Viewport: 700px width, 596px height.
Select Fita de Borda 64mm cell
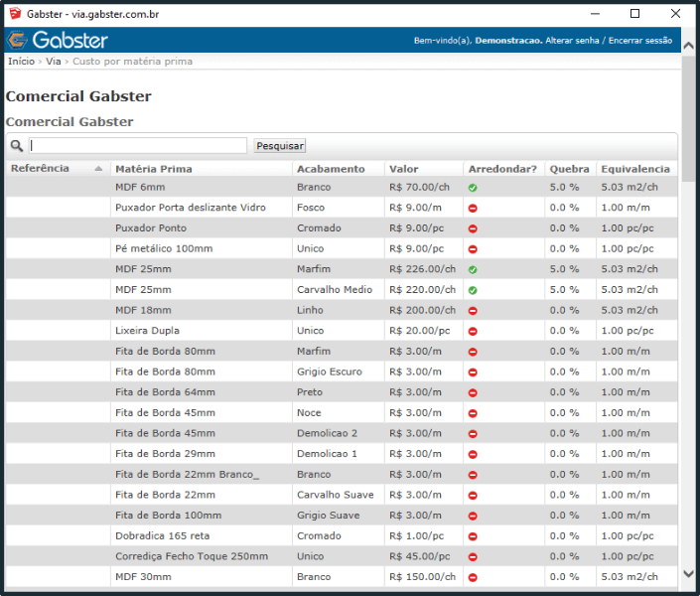tap(165, 392)
